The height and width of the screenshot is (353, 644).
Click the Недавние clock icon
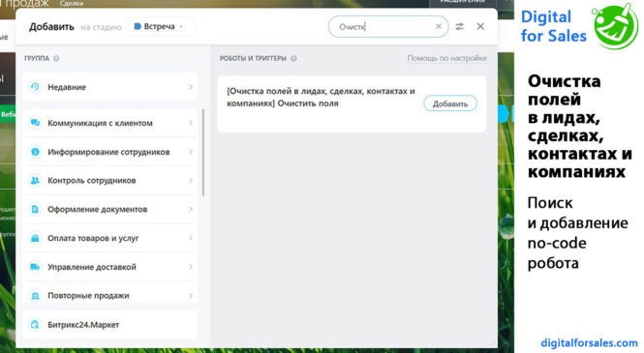tap(35, 87)
